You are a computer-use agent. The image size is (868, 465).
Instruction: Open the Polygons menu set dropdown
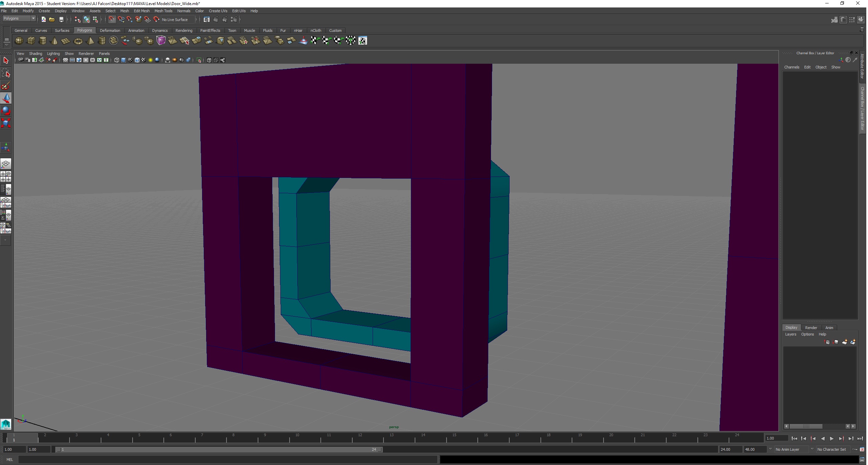pyautogui.click(x=19, y=19)
